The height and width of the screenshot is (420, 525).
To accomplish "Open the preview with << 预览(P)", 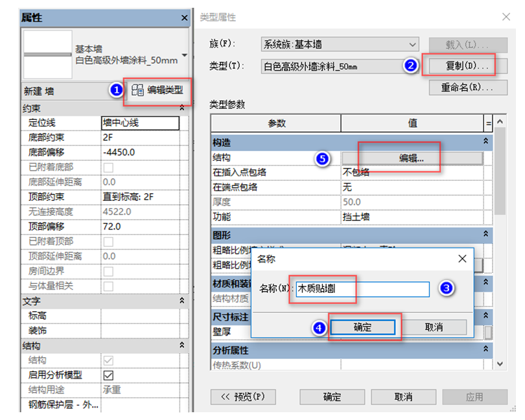I will (244, 397).
